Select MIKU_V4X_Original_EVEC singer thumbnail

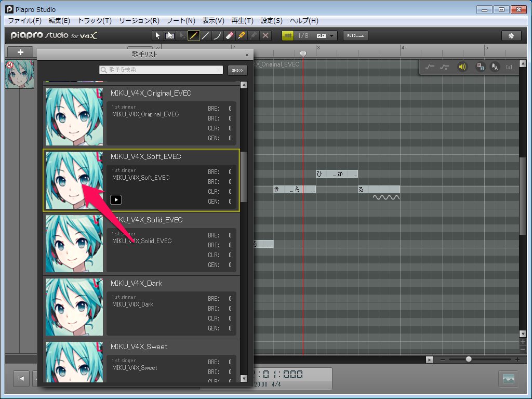click(74, 117)
